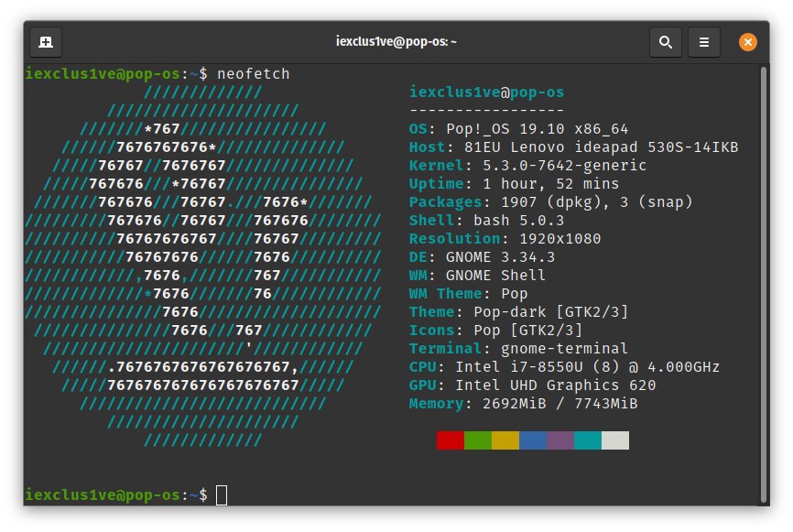The image size is (793, 532).
Task: Click the Host line 81EU Lenovo ideapad
Action: coord(573,147)
